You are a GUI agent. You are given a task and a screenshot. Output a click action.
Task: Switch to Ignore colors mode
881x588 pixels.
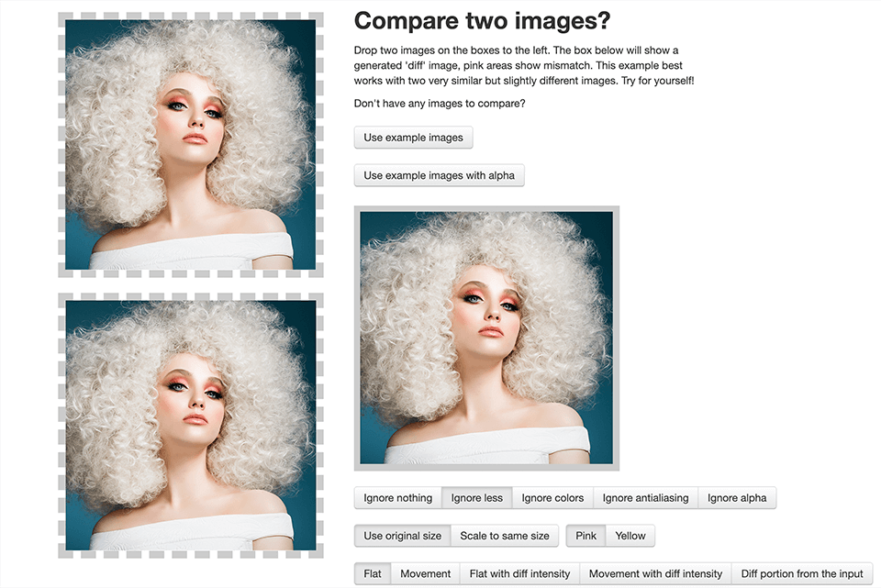tap(552, 498)
